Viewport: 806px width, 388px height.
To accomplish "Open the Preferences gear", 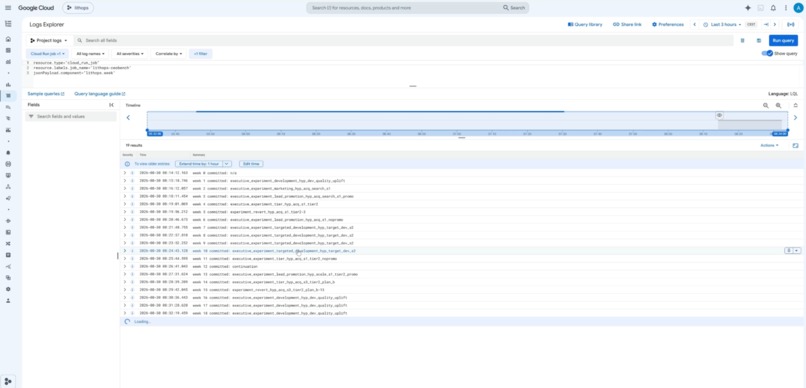I will pyautogui.click(x=668, y=24).
